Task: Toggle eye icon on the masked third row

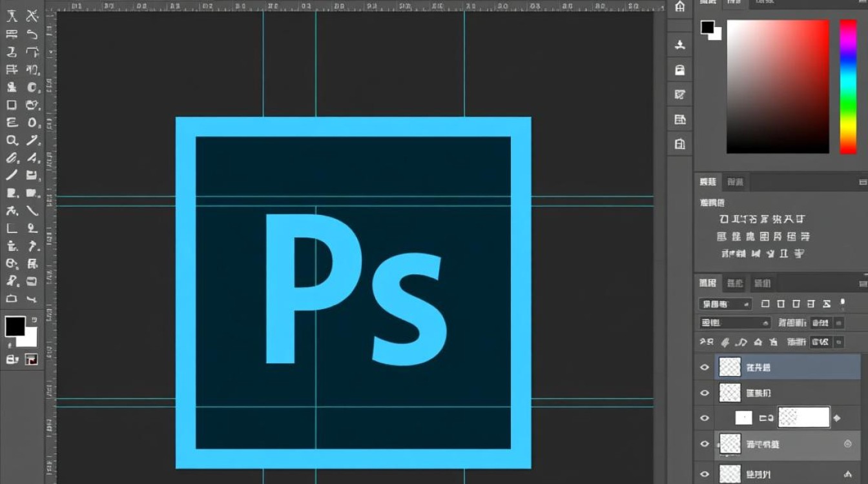Action: 705,418
